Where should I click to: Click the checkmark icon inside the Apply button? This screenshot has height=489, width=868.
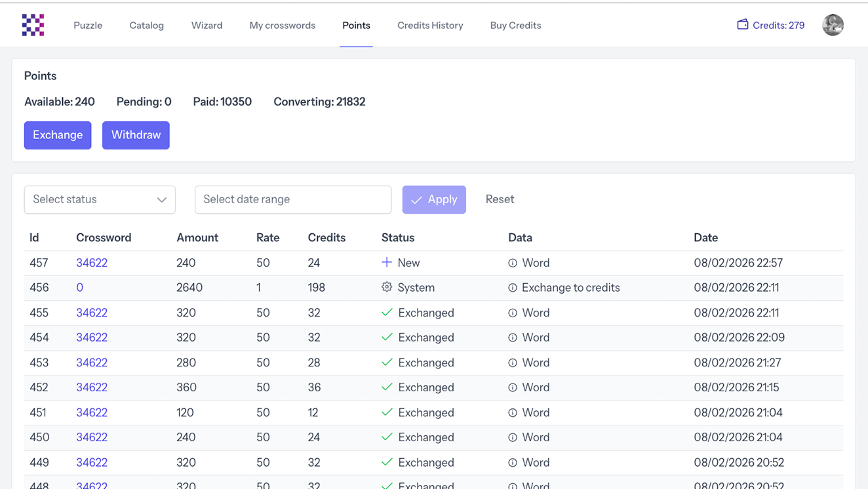click(418, 199)
